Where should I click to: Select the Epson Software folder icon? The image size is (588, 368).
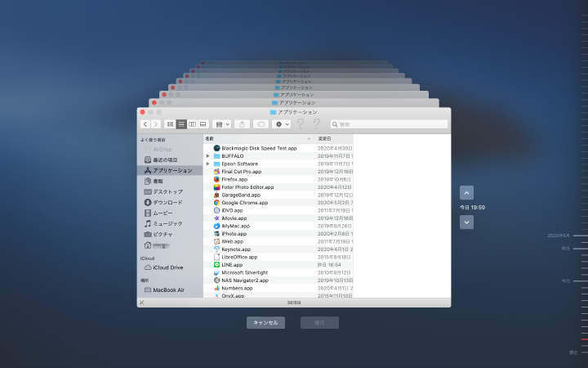pos(216,164)
